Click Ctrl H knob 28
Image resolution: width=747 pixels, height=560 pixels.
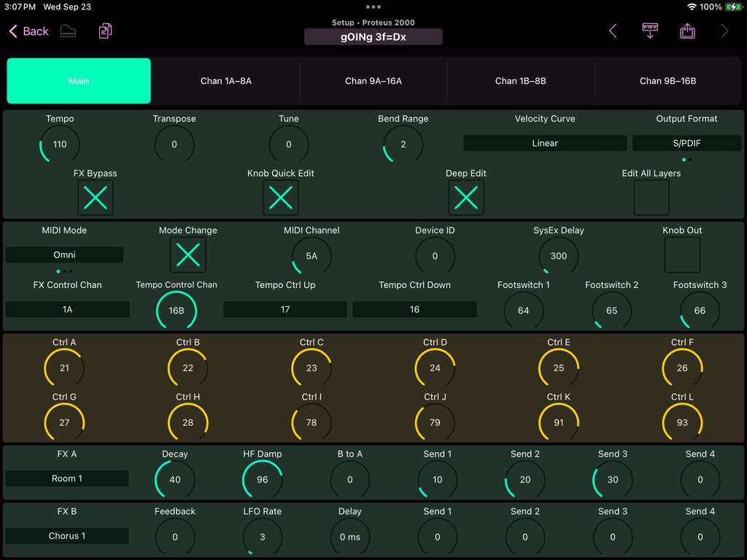[x=188, y=422]
